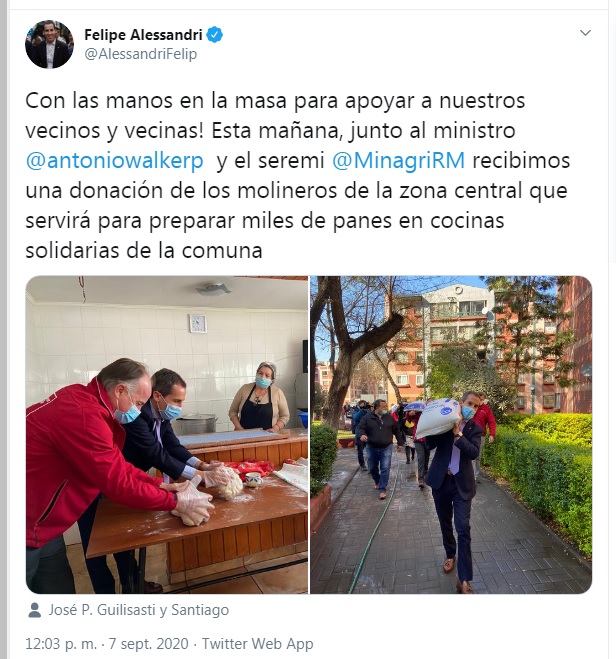Click the blue verified badge
616x659 pixels.
click(215, 35)
